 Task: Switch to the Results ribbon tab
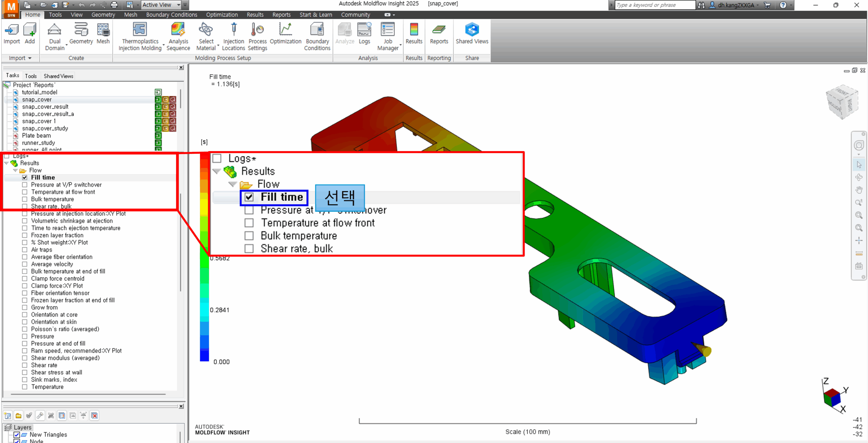click(x=255, y=15)
